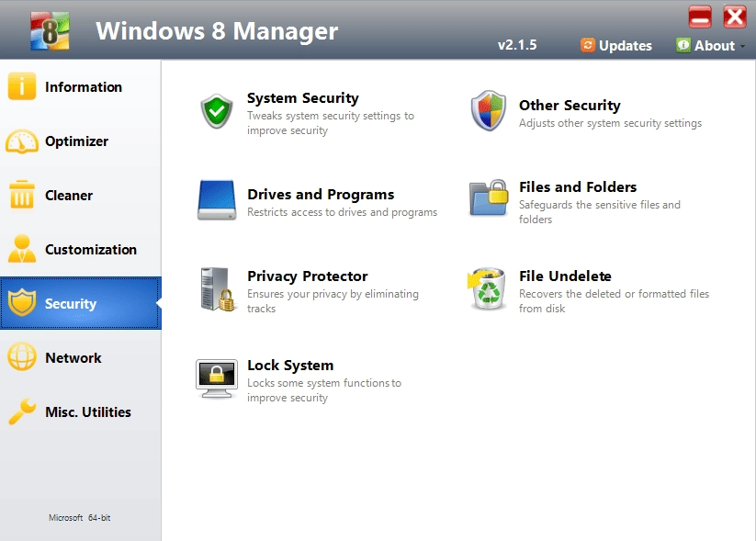Screen dimensions: 756x541
Task: Click the Security shield icon in sidebar
Action: click(22, 303)
